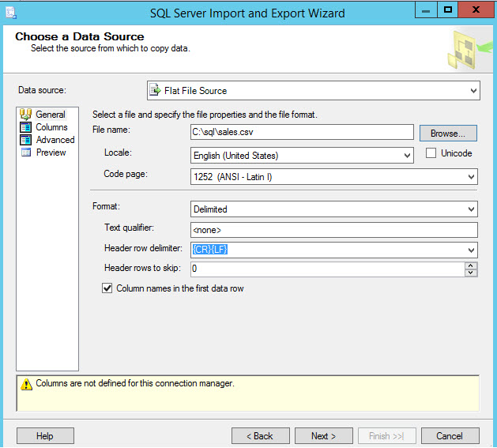The width and height of the screenshot is (497, 448).
Task: Click the Header rows to skip field
Action: pyautogui.click(x=328, y=269)
